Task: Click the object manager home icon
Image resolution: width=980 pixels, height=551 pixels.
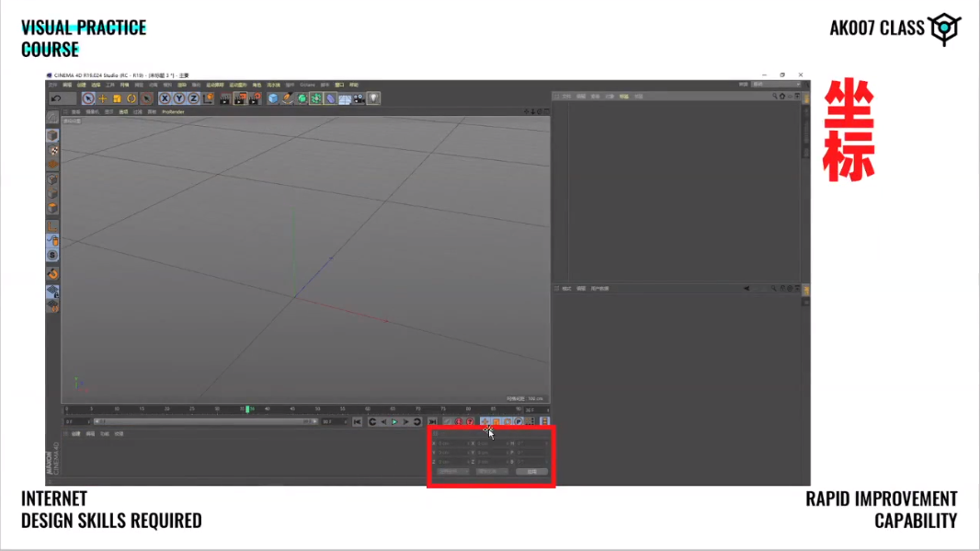Action: coord(781,97)
